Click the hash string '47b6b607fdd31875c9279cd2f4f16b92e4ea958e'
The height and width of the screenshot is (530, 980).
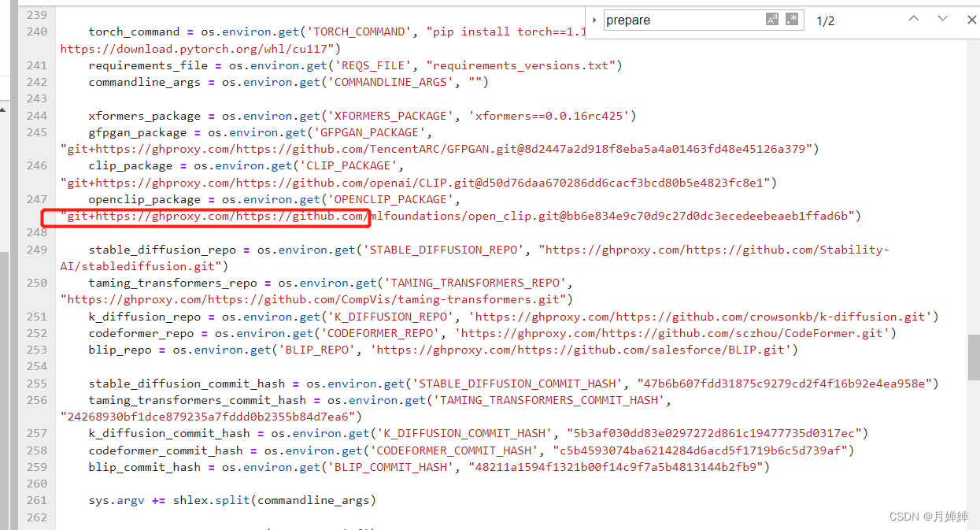click(x=787, y=384)
